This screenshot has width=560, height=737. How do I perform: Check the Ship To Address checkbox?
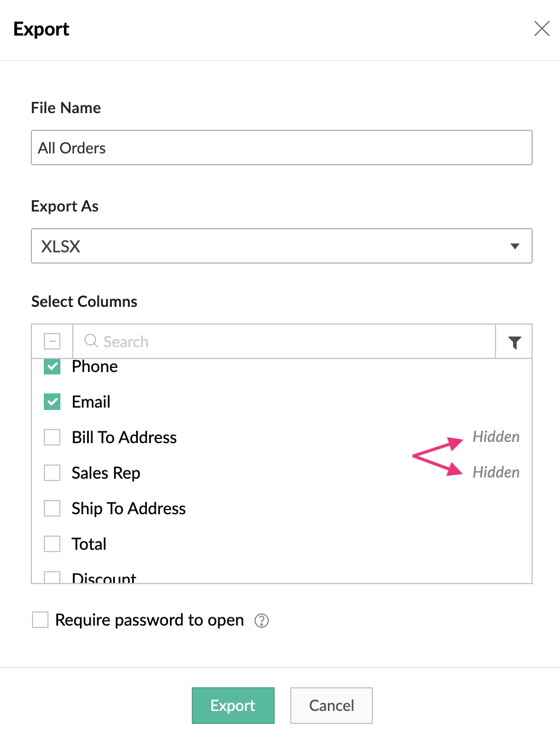[52, 509]
